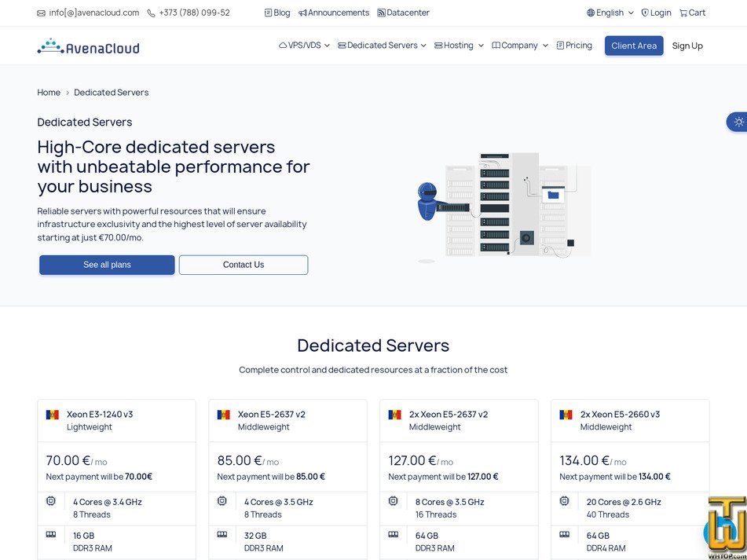Click the Blog document icon

[268, 13]
